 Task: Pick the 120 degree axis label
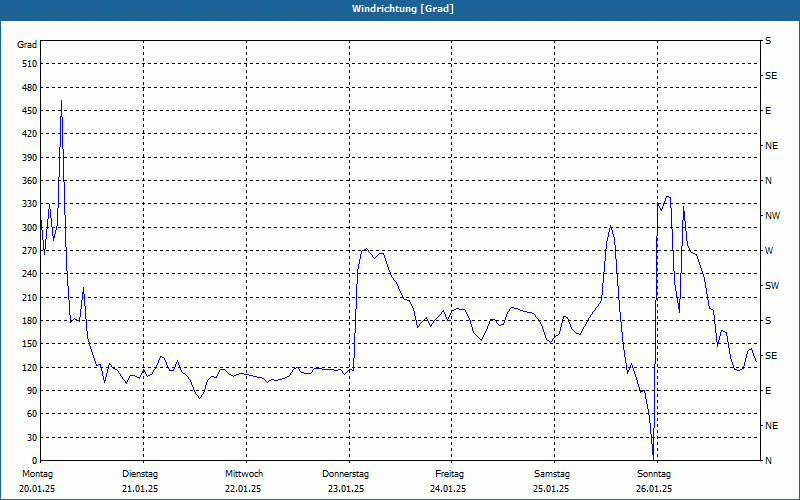pos(30,367)
